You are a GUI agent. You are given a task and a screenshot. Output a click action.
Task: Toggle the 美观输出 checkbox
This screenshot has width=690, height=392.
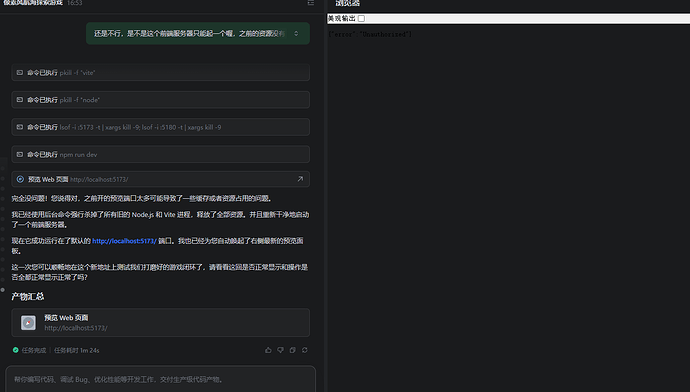[361, 18]
